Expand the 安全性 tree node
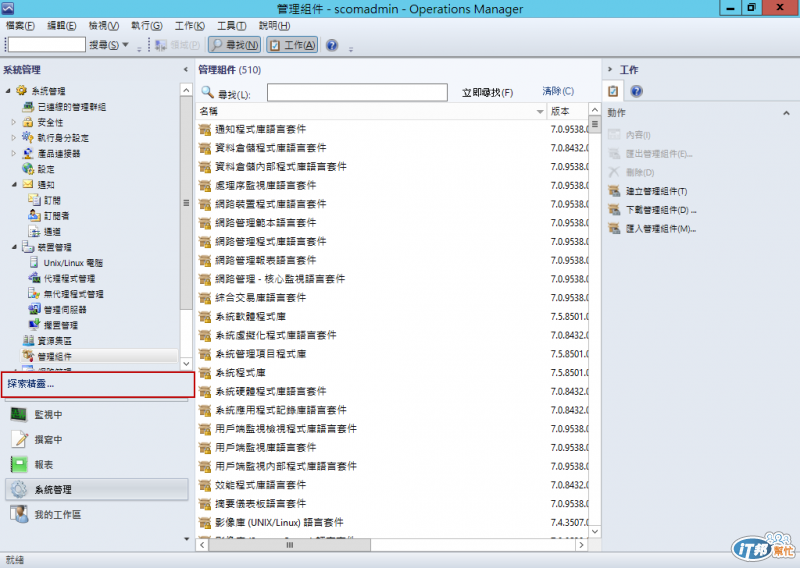 pyautogui.click(x=14, y=122)
